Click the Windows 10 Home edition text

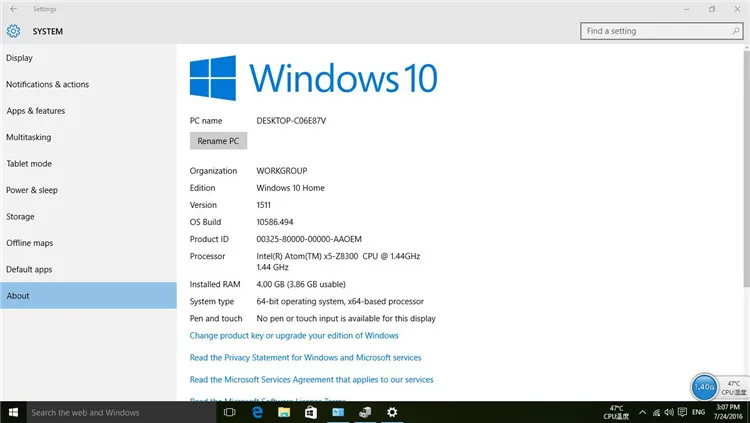click(x=290, y=188)
